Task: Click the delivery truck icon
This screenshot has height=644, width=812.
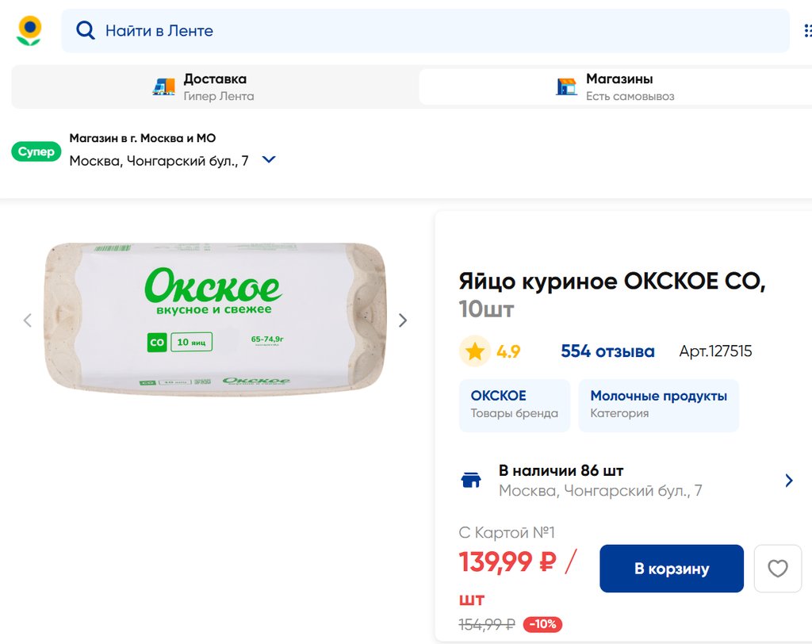Action: [164, 87]
